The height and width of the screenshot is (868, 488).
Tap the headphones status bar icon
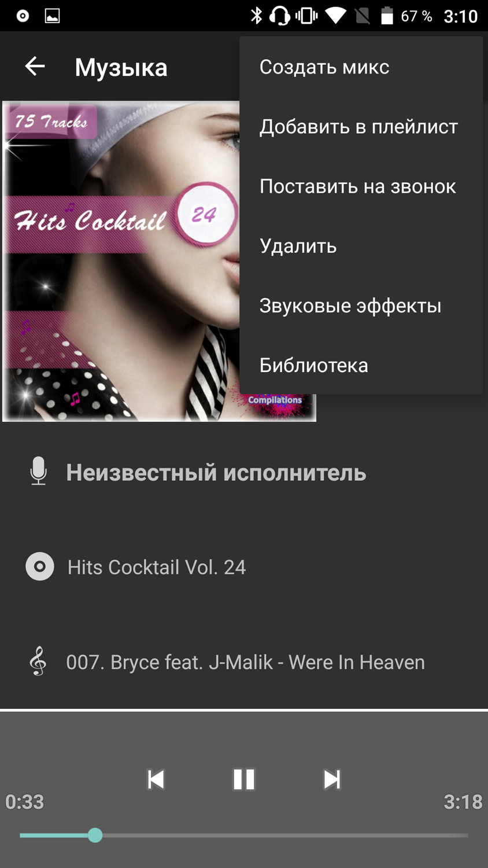pos(280,16)
